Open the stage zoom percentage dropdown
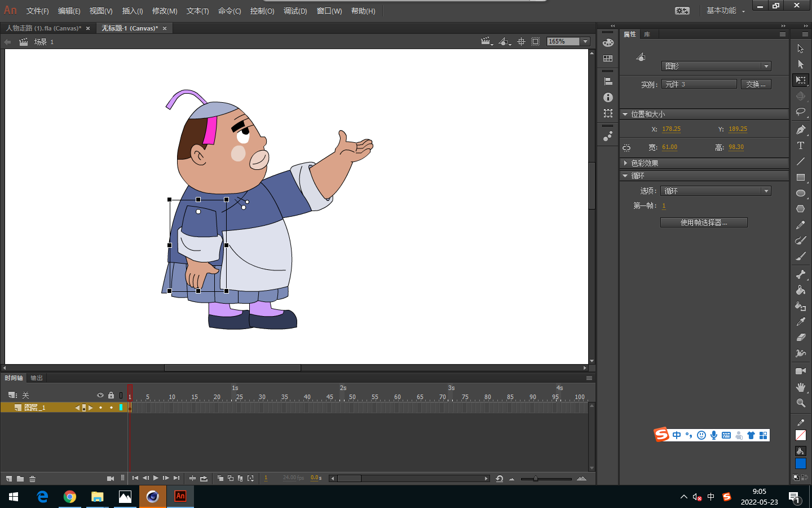This screenshot has height=508, width=812. point(585,41)
